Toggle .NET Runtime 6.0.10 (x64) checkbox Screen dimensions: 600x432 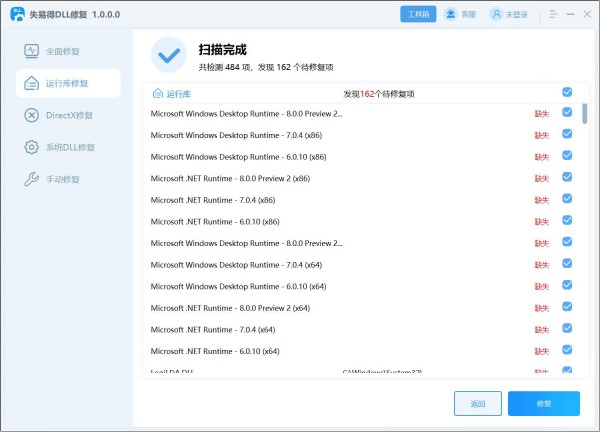pos(567,350)
